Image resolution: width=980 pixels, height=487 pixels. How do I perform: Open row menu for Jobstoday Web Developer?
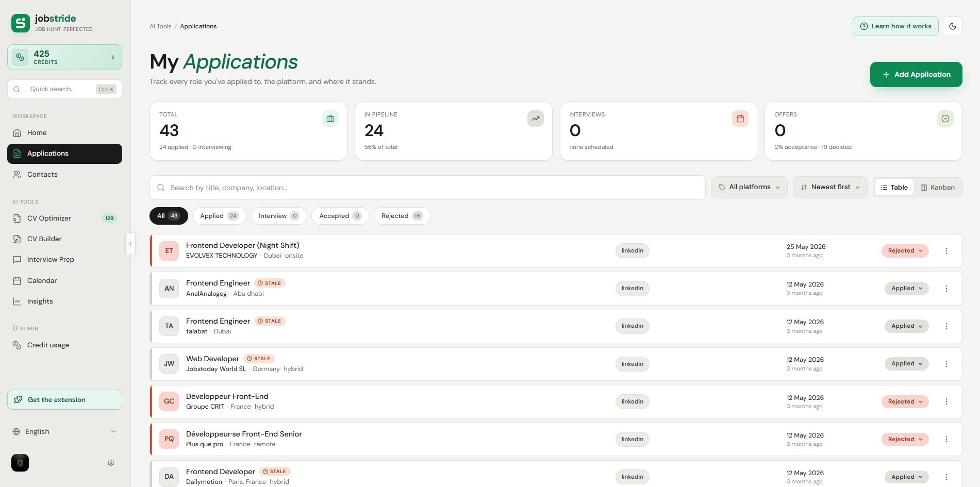pos(946,364)
